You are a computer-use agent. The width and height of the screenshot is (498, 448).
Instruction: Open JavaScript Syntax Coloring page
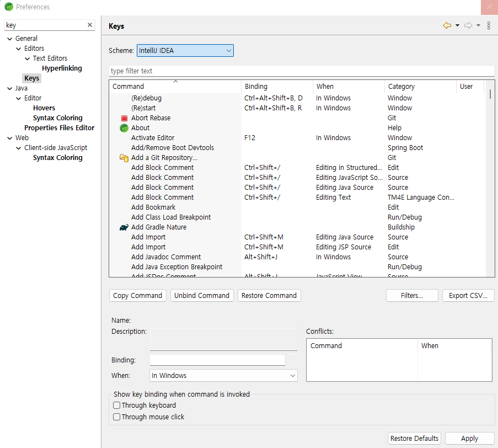58,158
